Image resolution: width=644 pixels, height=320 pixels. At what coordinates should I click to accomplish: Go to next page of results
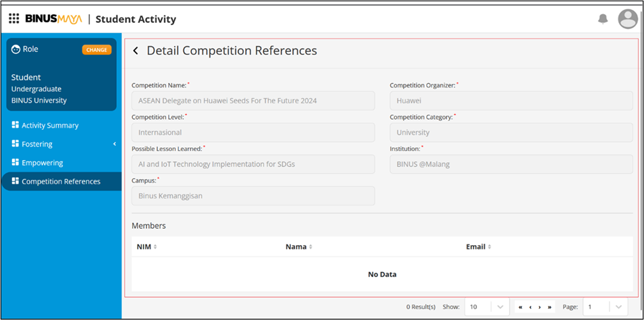(x=539, y=307)
